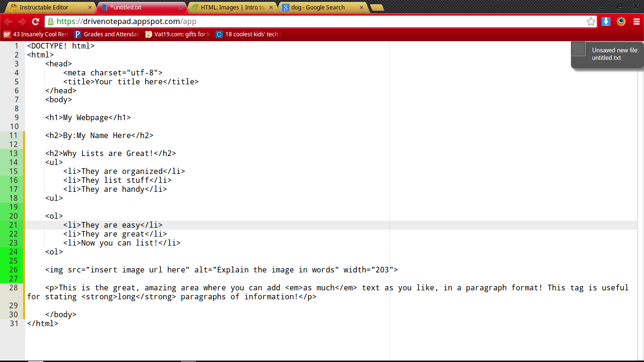Open the Vat19.com gifts bookmark
The height and width of the screenshot is (362, 644).
tap(177, 34)
